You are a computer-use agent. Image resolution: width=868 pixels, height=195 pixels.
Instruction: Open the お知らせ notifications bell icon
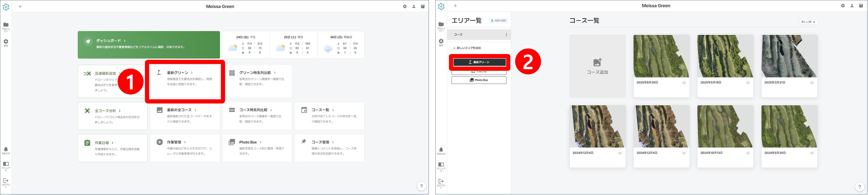pos(6,149)
